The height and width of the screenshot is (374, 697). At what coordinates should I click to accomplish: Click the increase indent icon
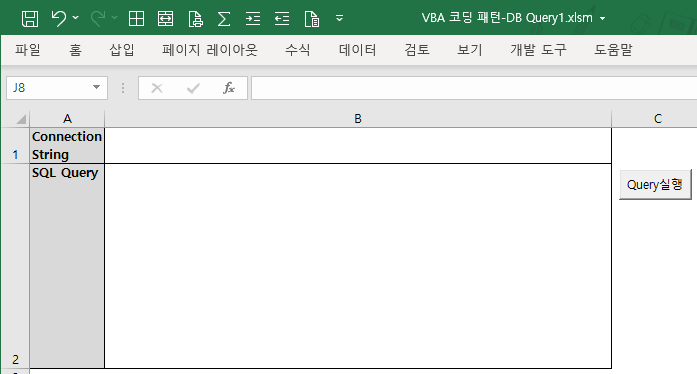click(253, 19)
